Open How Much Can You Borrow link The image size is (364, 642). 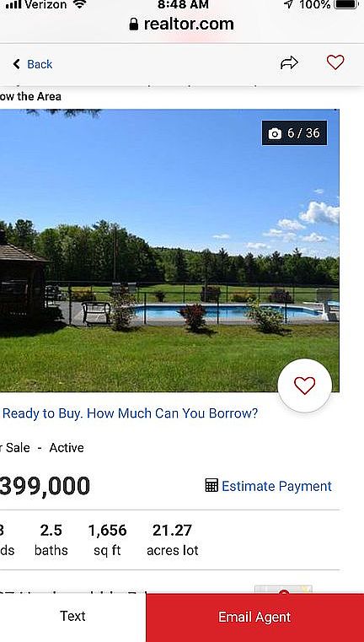[x=130, y=413]
